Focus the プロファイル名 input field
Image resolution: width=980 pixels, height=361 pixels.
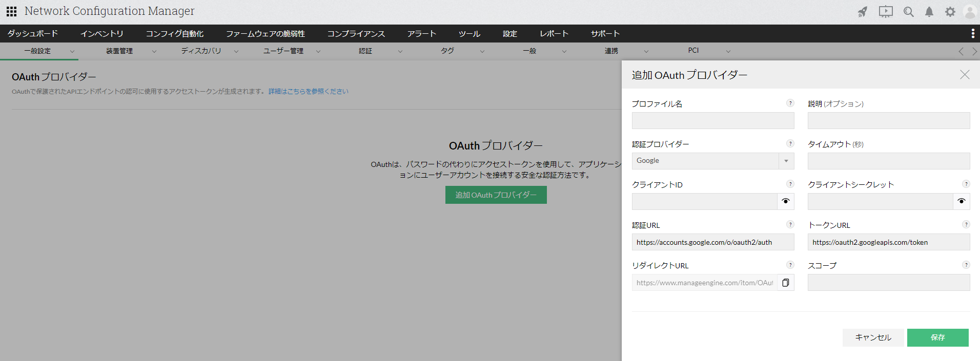(x=713, y=120)
